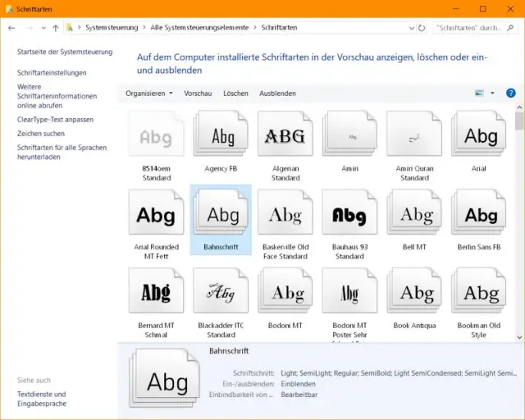Click Ausblenden in the toolbar
The image size is (525, 420).
(277, 94)
